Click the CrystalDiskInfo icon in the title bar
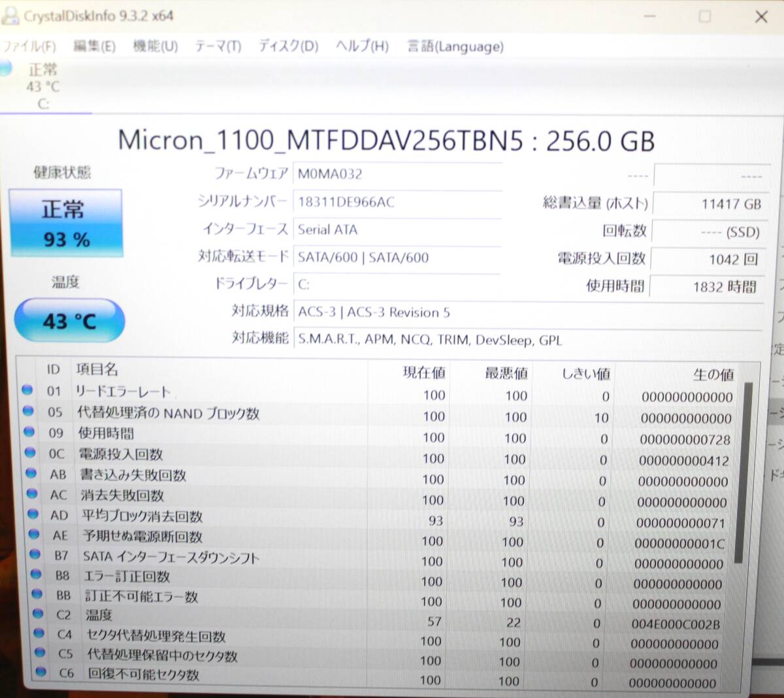This screenshot has height=698, width=784. 10,16
